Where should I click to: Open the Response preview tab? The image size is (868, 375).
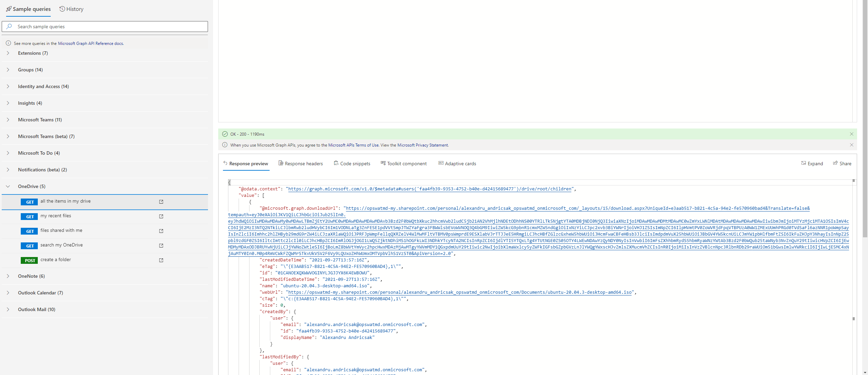[x=246, y=164]
